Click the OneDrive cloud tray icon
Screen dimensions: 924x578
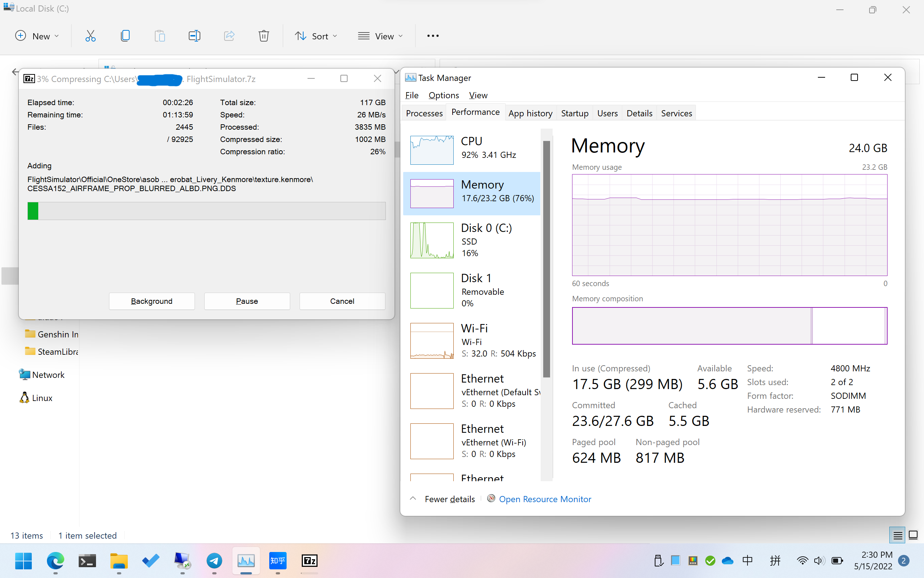point(728,561)
